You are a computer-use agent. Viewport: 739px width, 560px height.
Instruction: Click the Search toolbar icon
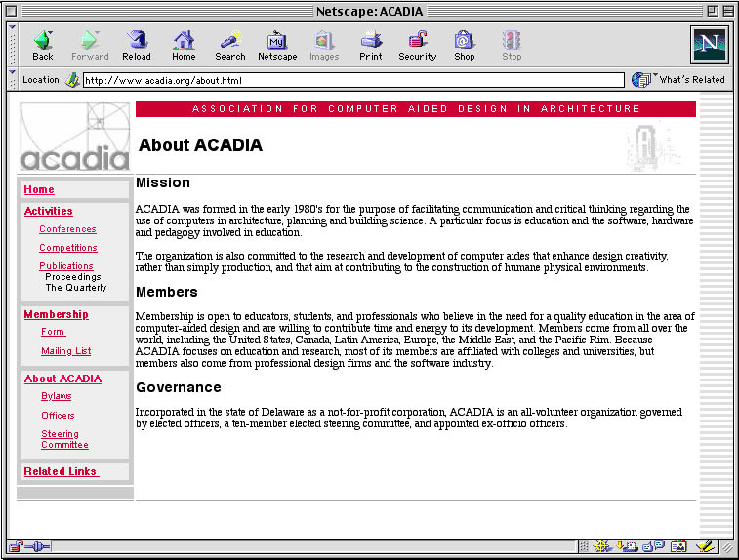pyautogui.click(x=230, y=46)
